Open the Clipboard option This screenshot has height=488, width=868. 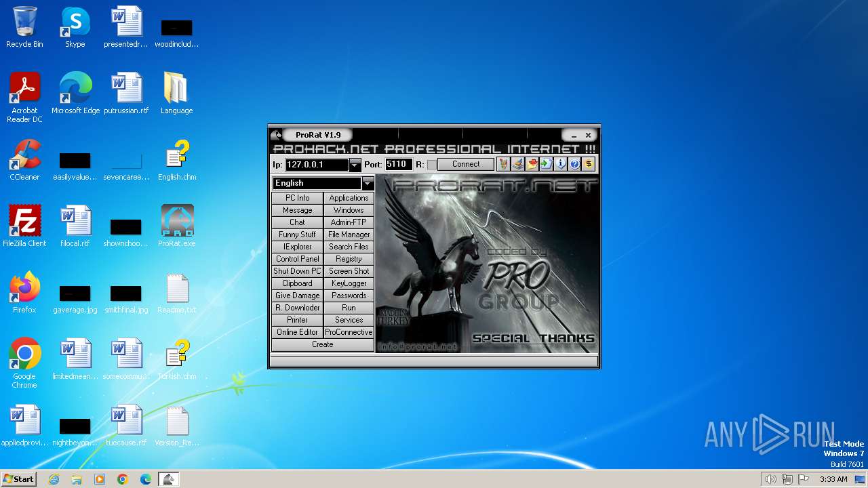(297, 283)
